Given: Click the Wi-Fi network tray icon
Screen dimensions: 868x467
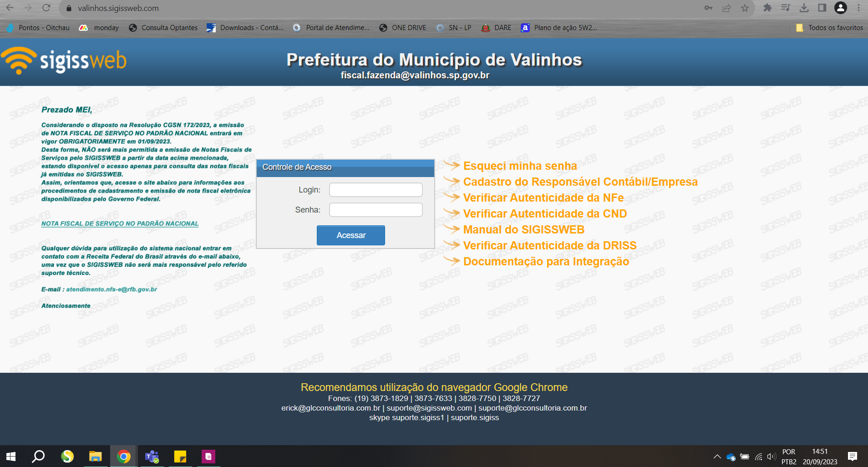Looking at the screenshot, I should tap(758, 457).
